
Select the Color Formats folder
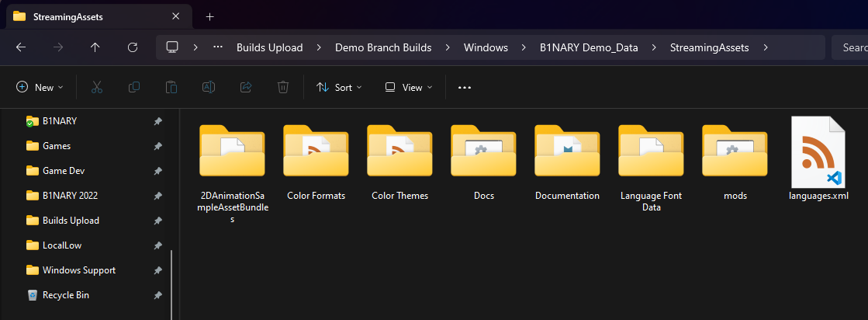316,162
